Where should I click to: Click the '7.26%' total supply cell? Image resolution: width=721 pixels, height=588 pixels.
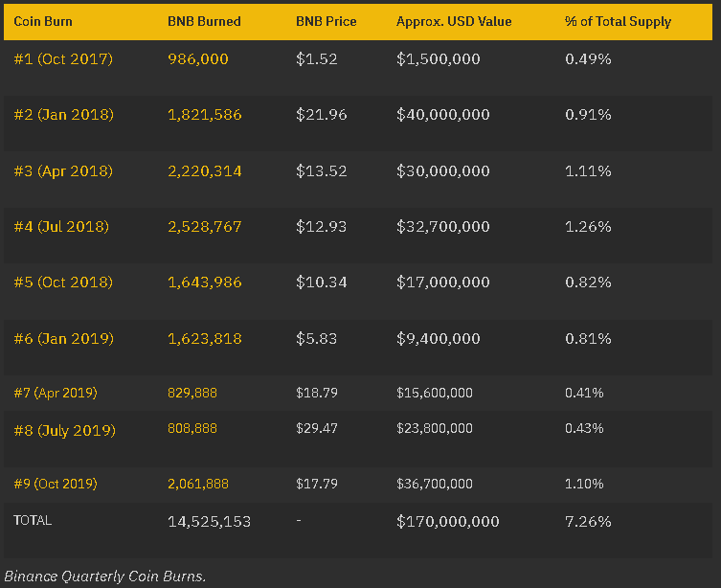(x=588, y=522)
